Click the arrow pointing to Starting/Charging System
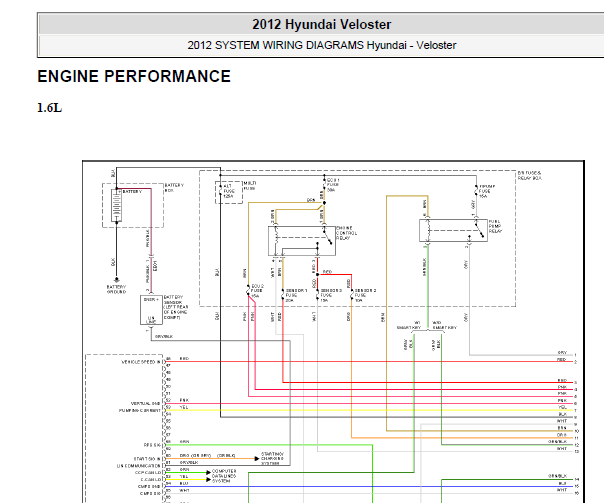The image size is (604, 503). 257,458
